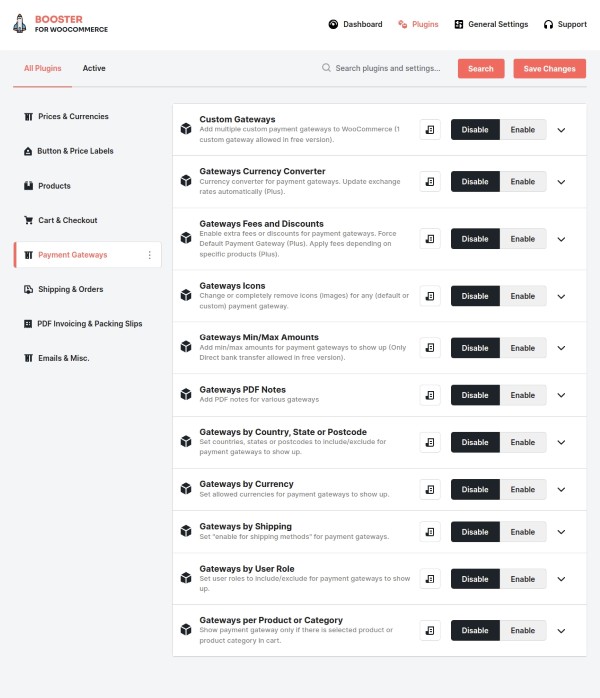Viewport: 600px width, 698px height.
Task: Click the Cart & Checkout sidebar icon
Action: pos(29,220)
